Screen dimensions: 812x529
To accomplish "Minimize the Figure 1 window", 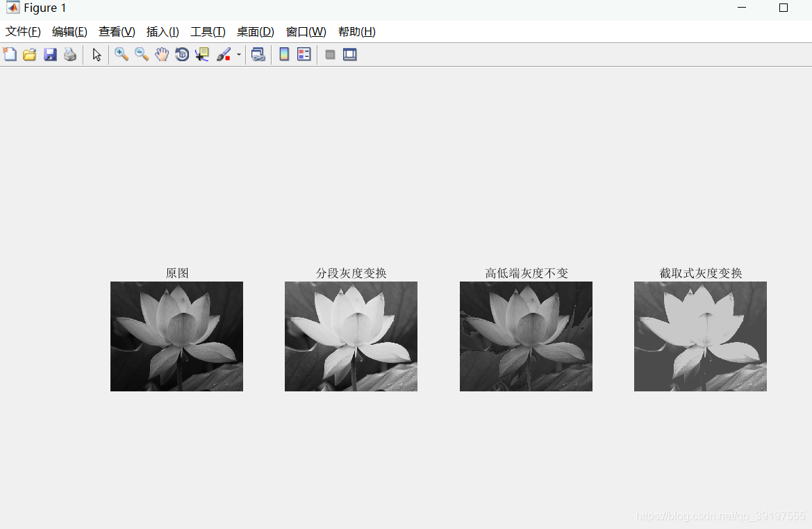I will [x=742, y=8].
